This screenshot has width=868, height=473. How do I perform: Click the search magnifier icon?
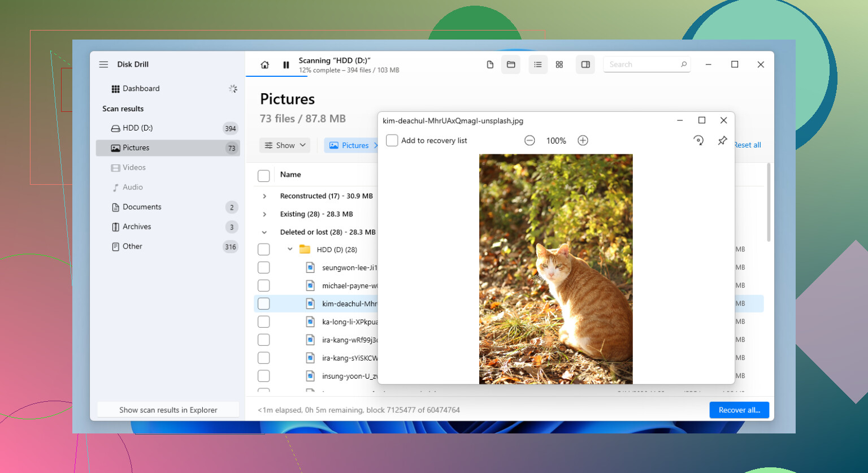[684, 64]
